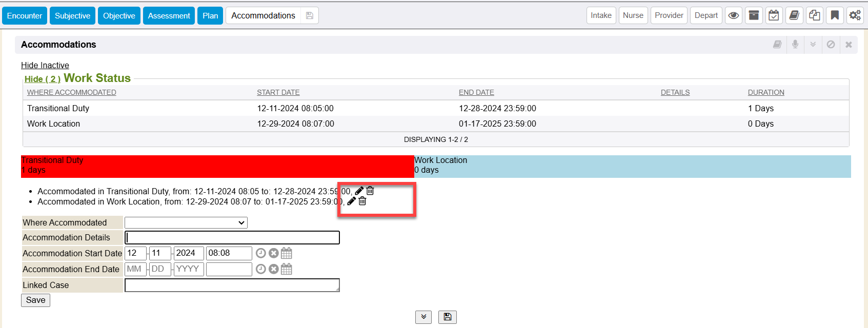This screenshot has width=868, height=328.
Task: Switch to the Assessment tab
Action: click(169, 15)
